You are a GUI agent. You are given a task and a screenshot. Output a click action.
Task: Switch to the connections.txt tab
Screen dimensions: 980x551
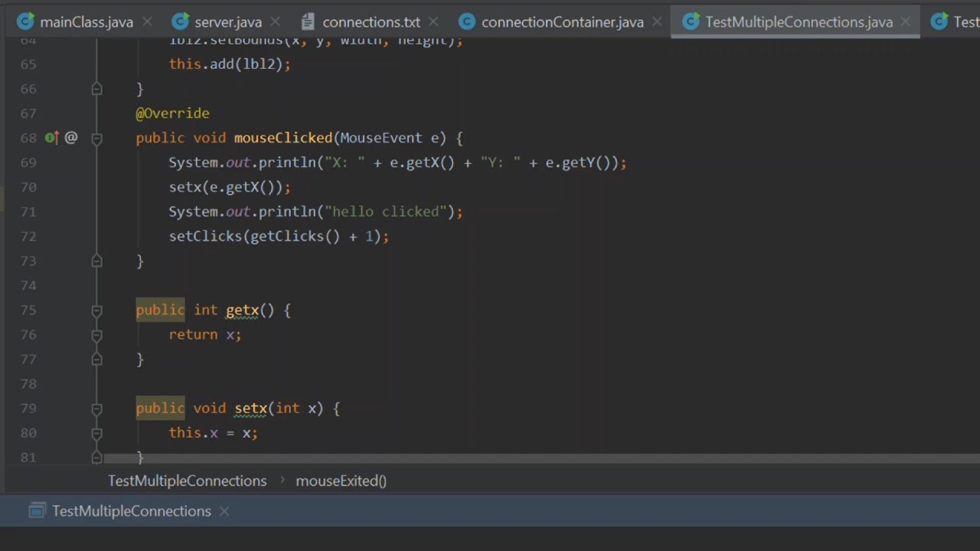pos(371,22)
